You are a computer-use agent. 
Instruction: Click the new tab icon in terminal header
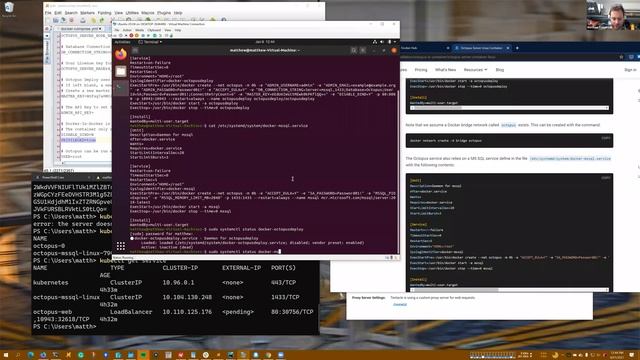pos(135,50)
